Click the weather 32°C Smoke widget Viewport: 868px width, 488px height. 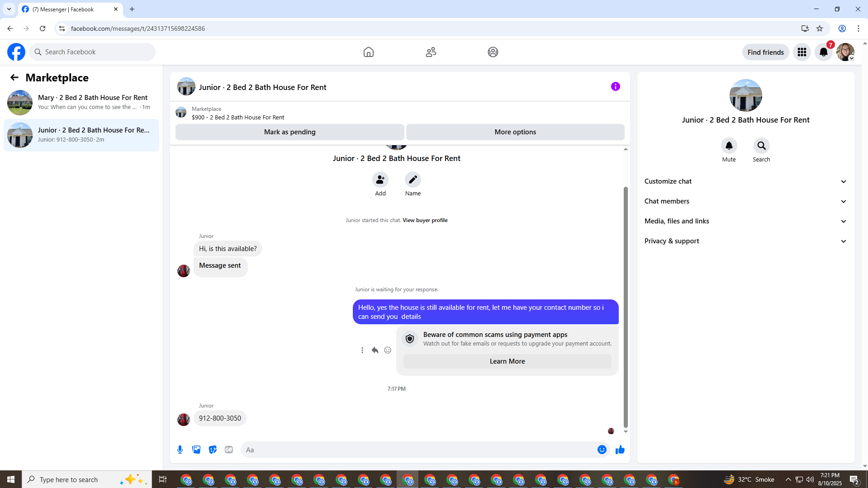point(749,479)
